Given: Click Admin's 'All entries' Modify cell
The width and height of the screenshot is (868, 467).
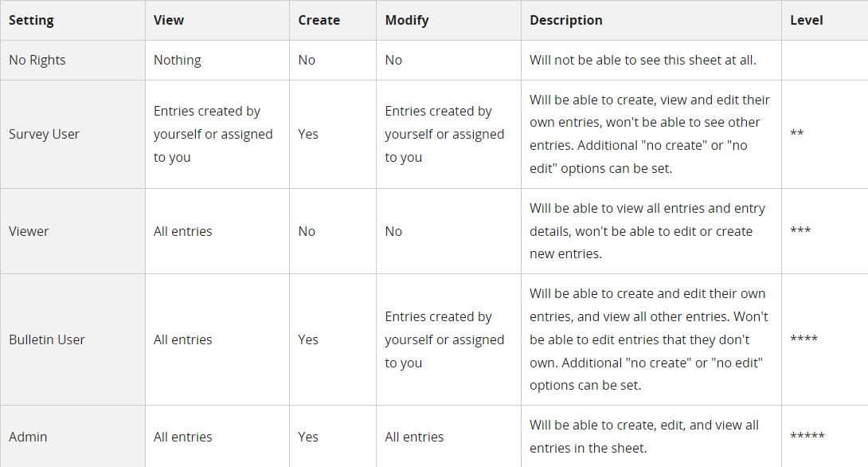Looking at the screenshot, I should (414, 437).
